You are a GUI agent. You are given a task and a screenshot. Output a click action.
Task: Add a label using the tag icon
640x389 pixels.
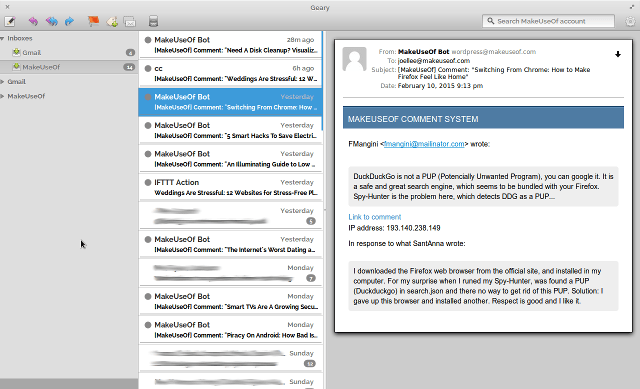coord(112,21)
